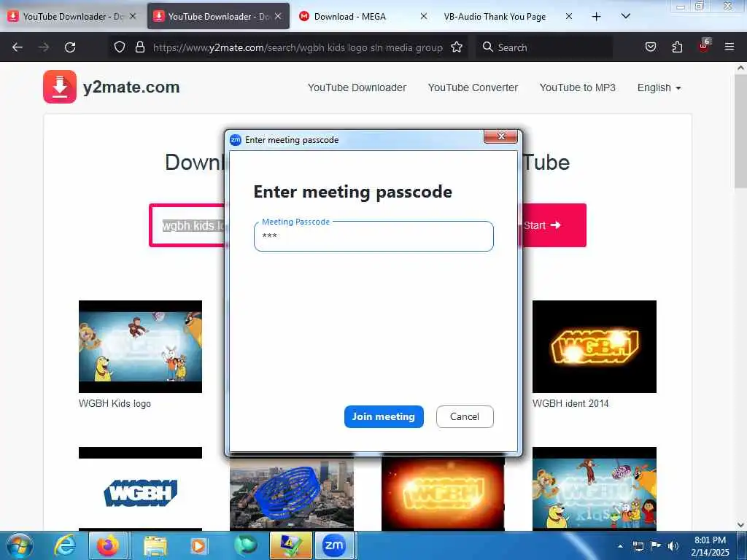
Task: Click the y2mate search text field
Action: pos(187,225)
